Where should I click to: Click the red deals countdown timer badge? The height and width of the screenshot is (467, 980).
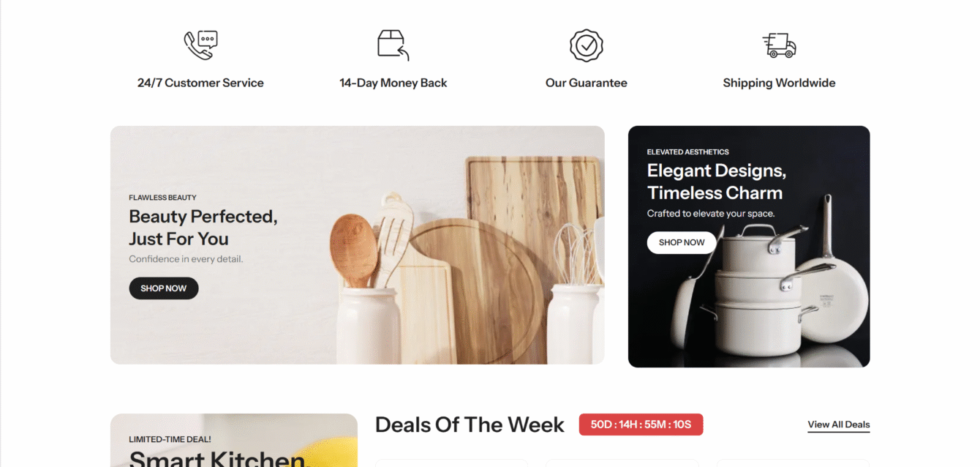tap(641, 425)
